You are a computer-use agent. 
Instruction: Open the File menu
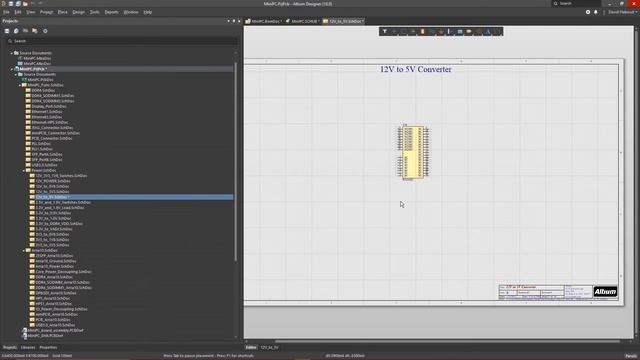[x=6, y=12]
